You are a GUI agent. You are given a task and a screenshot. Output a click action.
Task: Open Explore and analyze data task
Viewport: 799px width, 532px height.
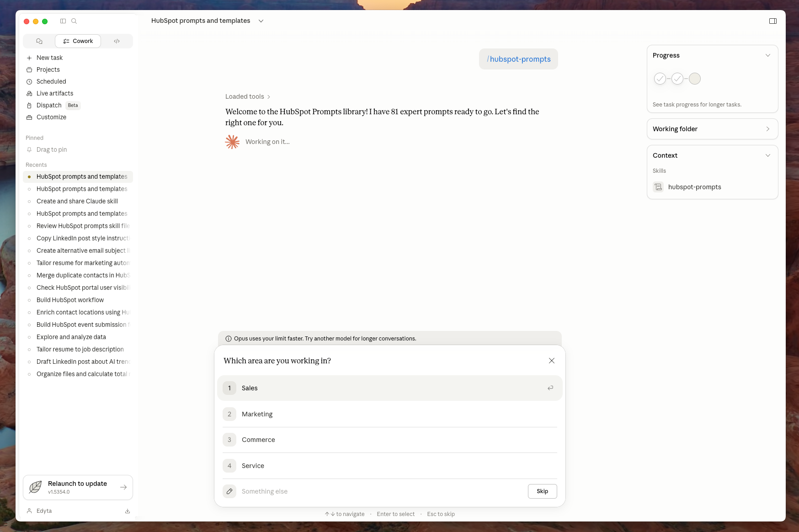[78, 337]
